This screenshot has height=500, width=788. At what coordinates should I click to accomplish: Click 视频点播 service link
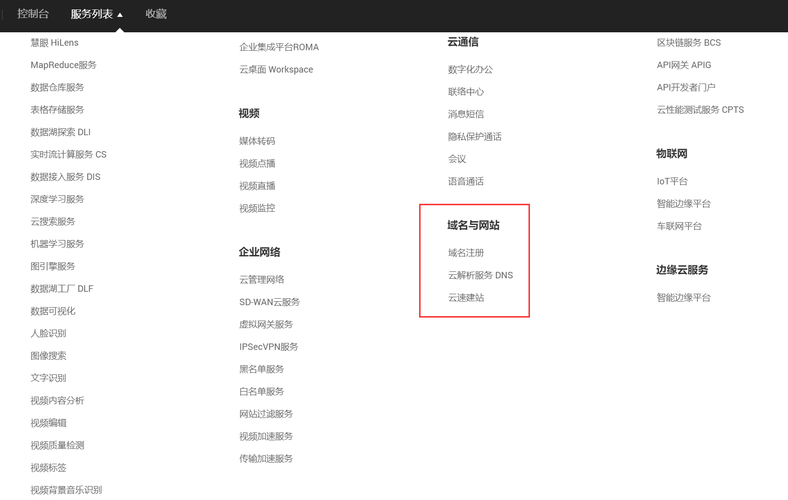click(257, 163)
